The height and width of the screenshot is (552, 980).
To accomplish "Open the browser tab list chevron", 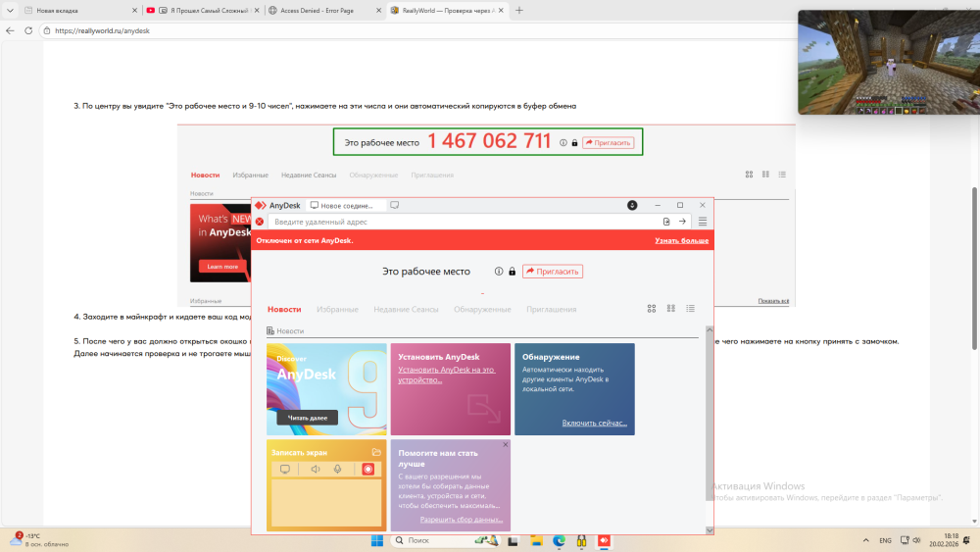I will [x=10, y=10].
